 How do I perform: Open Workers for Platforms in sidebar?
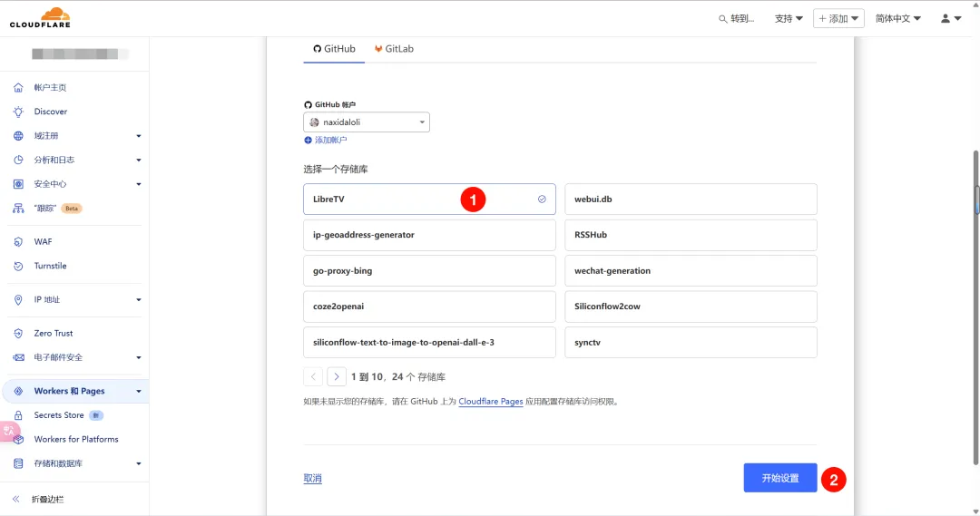[x=76, y=440]
